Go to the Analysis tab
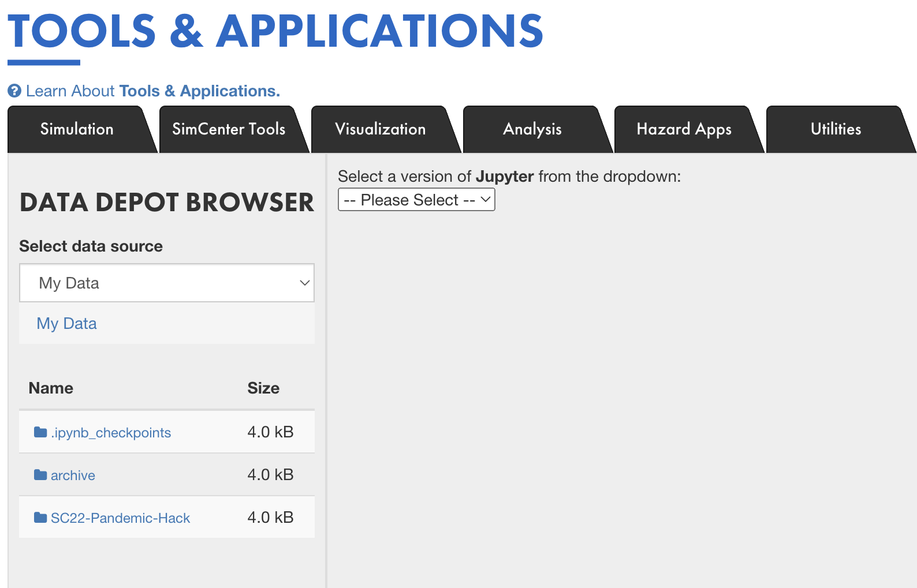 click(532, 129)
